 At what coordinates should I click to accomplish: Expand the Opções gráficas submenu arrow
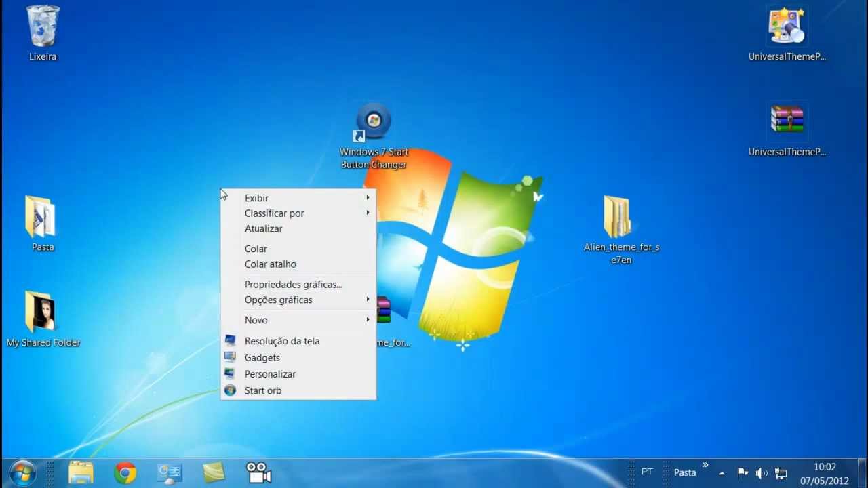[368, 299]
